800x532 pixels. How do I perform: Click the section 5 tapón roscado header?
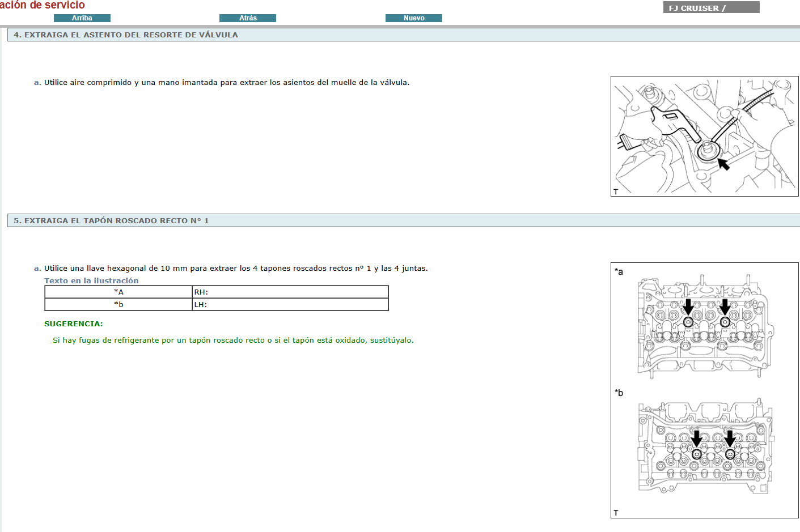tap(111, 221)
